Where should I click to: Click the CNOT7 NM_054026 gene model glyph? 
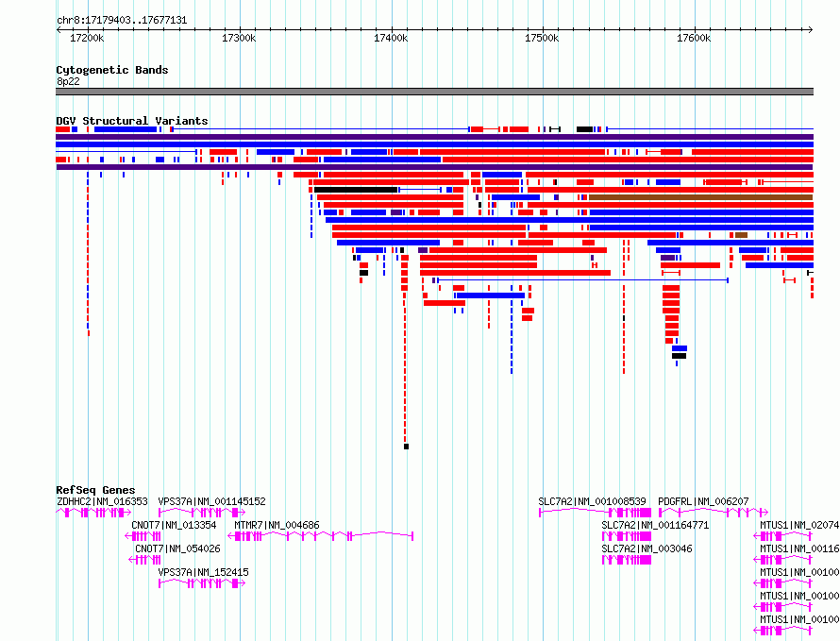tap(144, 560)
